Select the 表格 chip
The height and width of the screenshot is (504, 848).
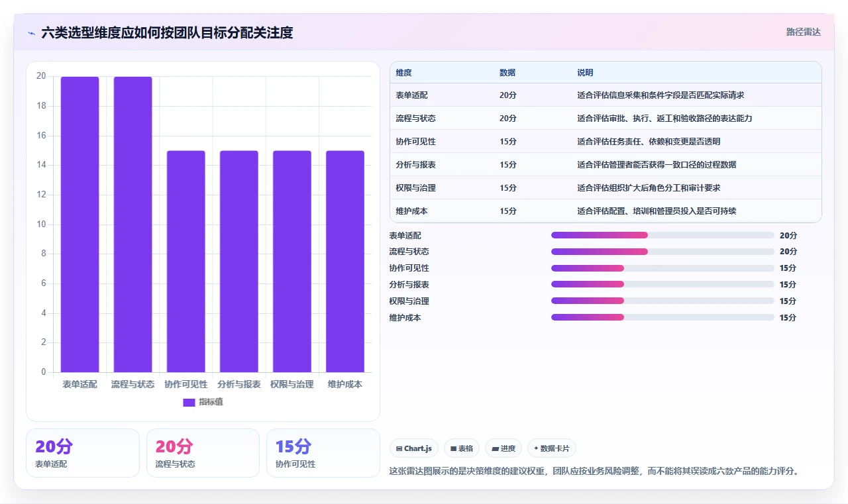(462, 448)
